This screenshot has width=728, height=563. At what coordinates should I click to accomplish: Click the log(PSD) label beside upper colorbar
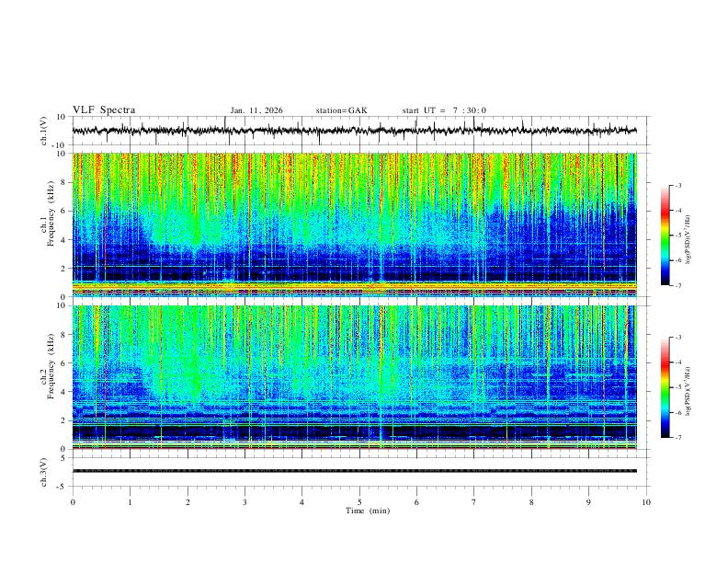(688, 239)
